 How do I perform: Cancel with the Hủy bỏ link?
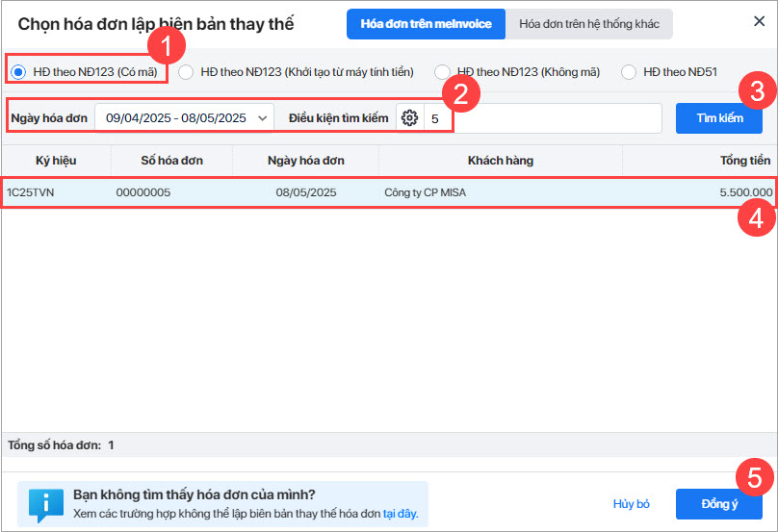point(631,504)
